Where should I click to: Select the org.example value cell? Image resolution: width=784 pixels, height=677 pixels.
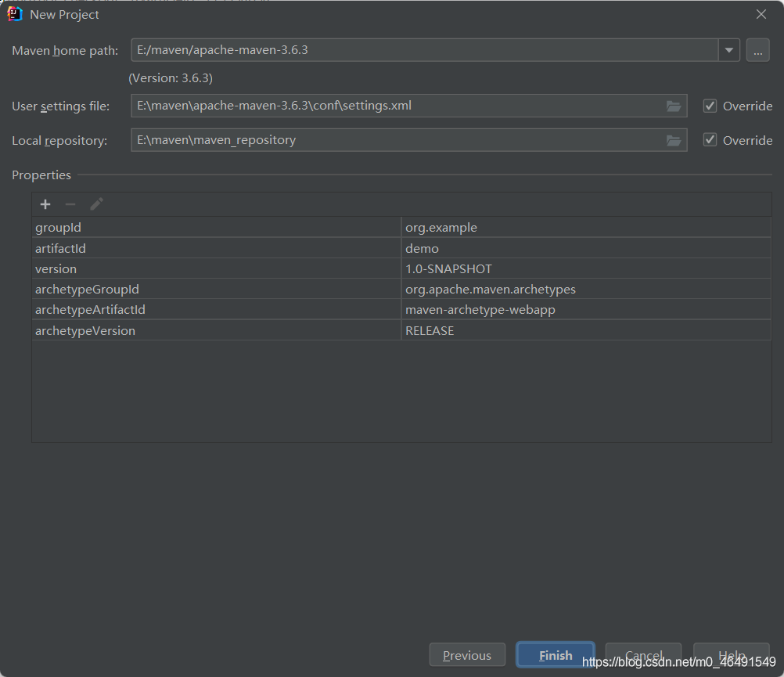point(586,228)
